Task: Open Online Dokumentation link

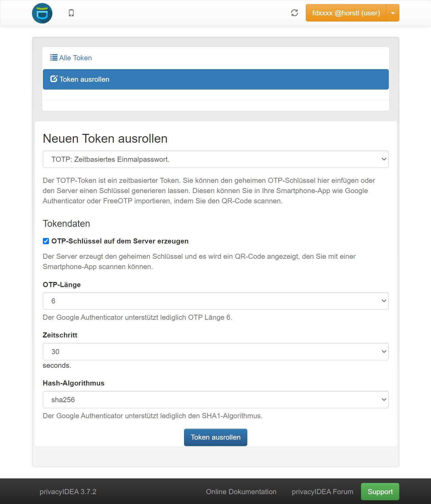Action: [x=241, y=492]
